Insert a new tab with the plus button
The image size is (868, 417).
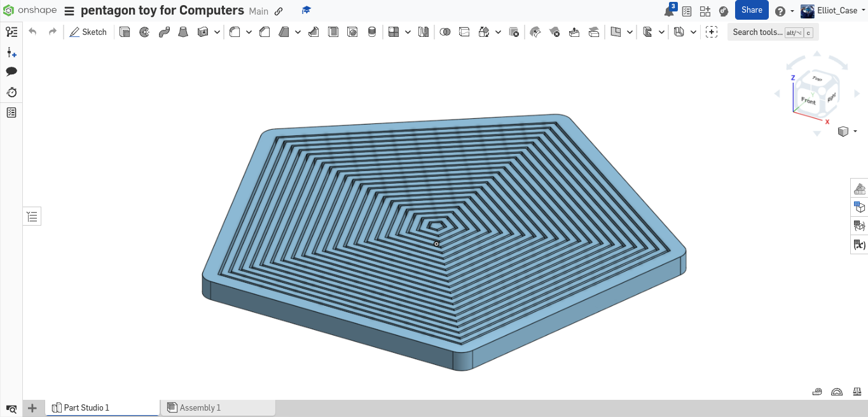pyautogui.click(x=32, y=408)
